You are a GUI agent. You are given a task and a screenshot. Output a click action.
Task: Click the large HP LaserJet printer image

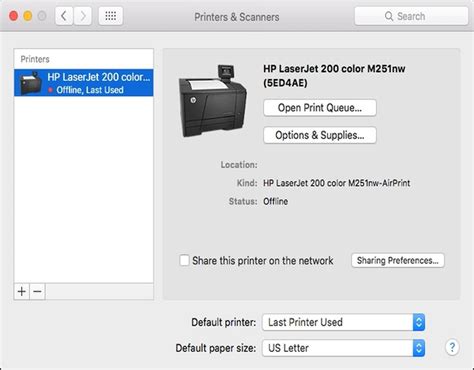[x=213, y=101]
